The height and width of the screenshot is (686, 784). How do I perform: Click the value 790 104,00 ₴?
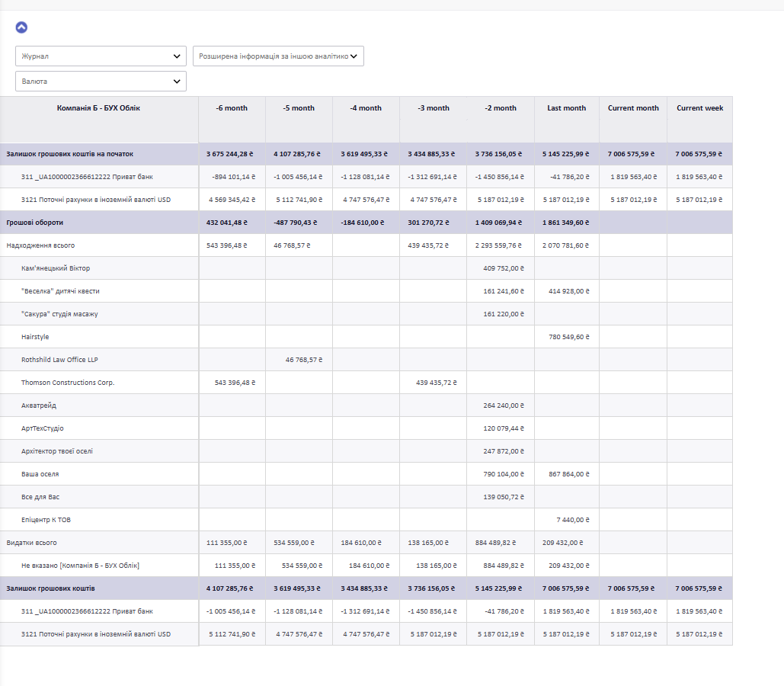(504, 474)
